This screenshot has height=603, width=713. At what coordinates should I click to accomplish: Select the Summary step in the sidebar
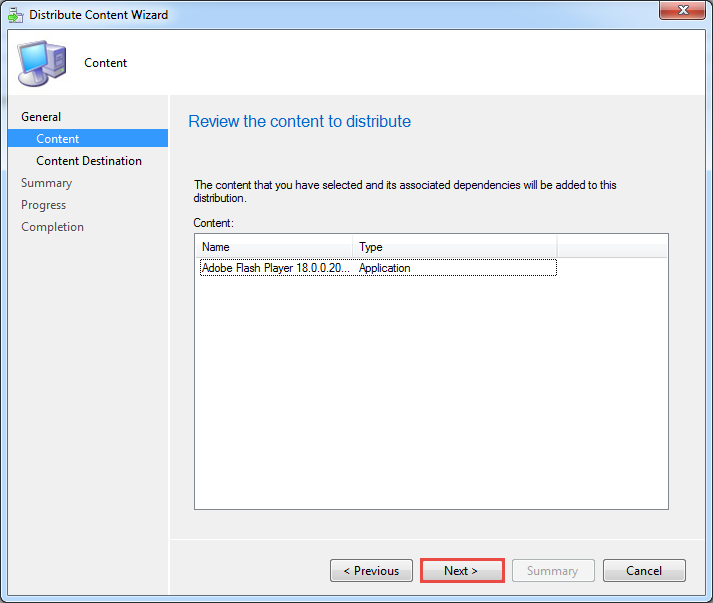[x=47, y=183]
